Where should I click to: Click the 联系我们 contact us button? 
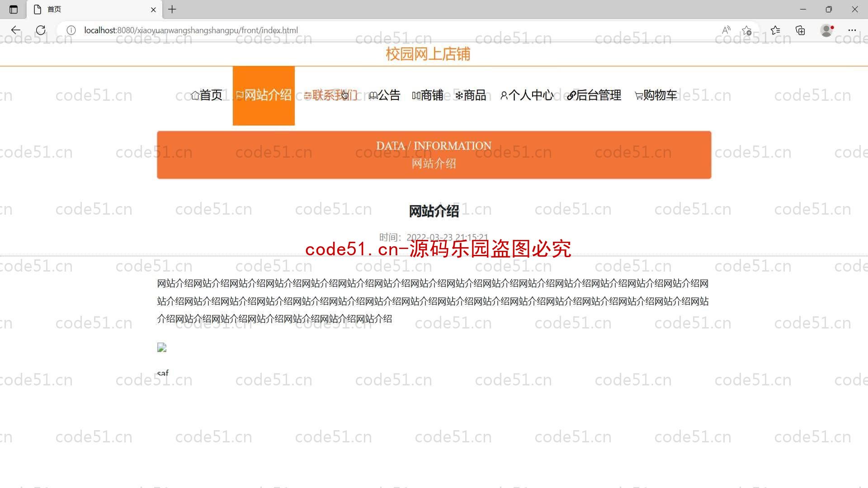(331, 95)
